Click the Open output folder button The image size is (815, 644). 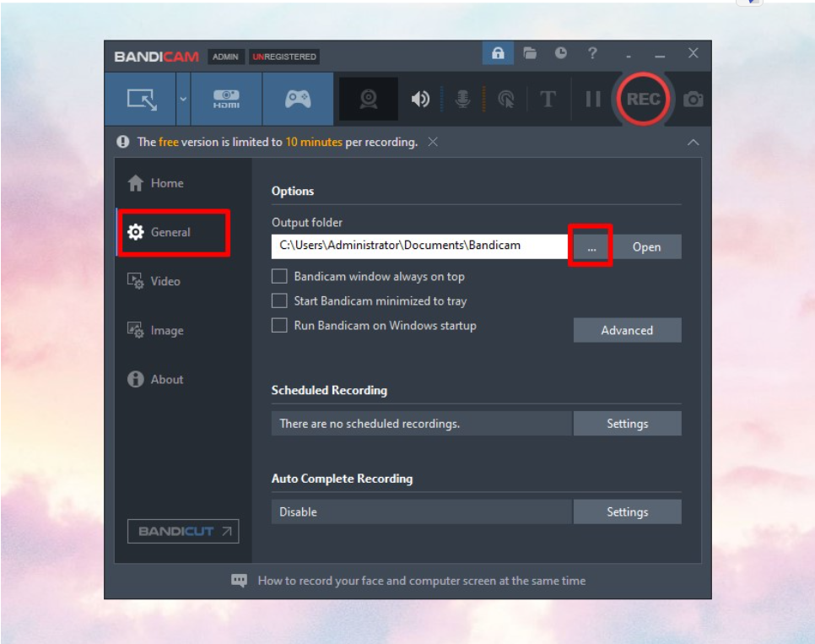646,246
